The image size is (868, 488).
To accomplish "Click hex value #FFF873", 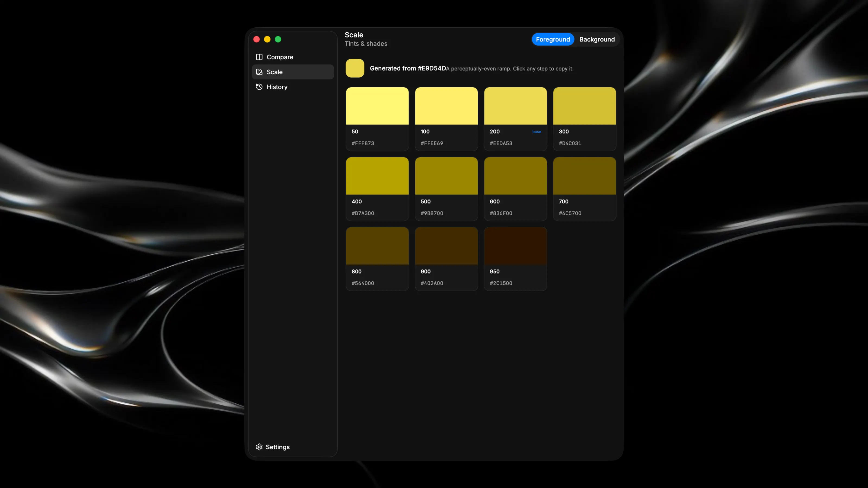I will [x=363, y=143].
